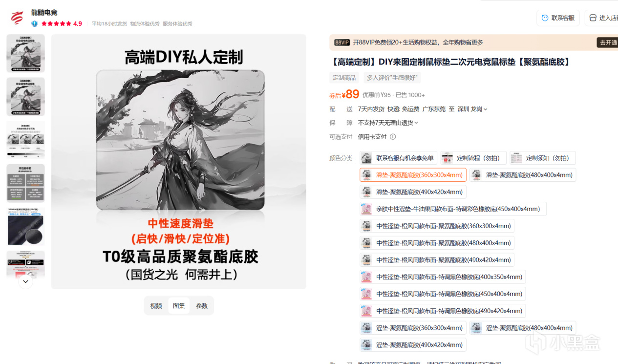
Task: Click 物流体验优秀 shop stat
Action: (x=145, y=23)
